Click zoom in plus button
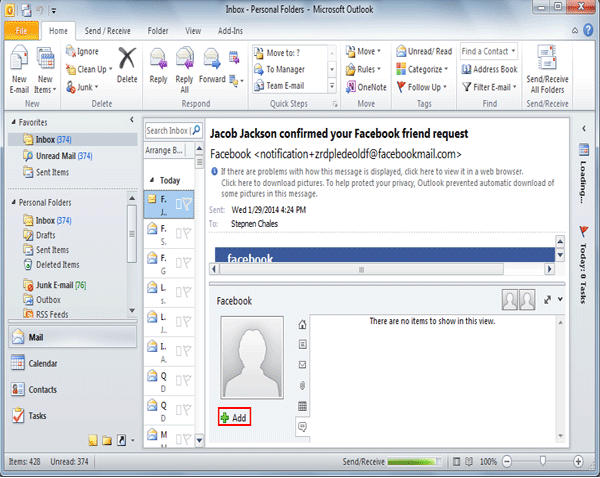This screenshot has height=478, width=600. (x=578, y=462)
